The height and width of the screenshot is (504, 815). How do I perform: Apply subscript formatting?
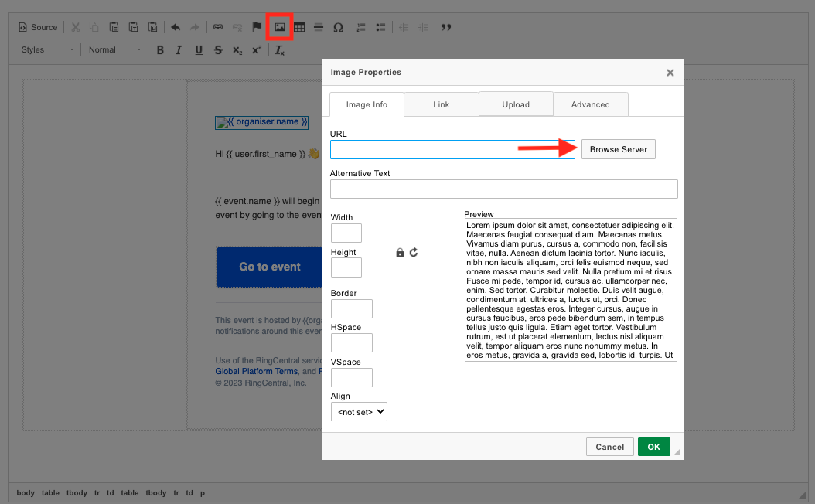(x=237, y=50)
